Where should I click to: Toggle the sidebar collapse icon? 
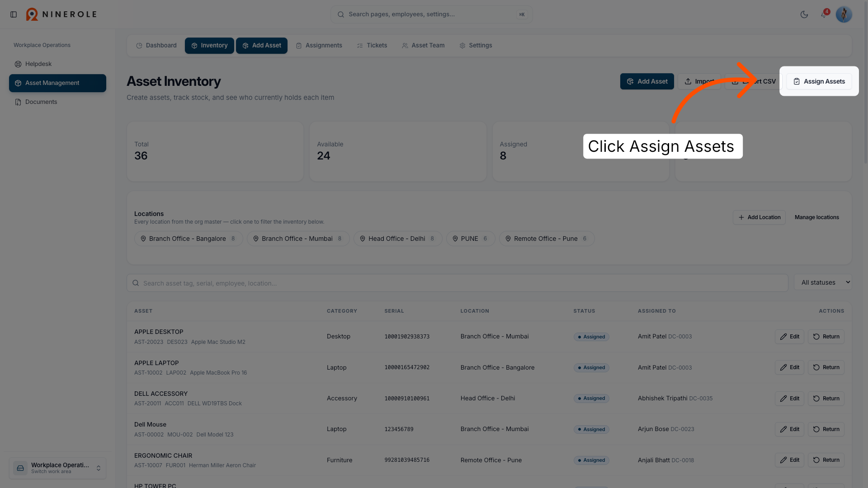[14, 14]
